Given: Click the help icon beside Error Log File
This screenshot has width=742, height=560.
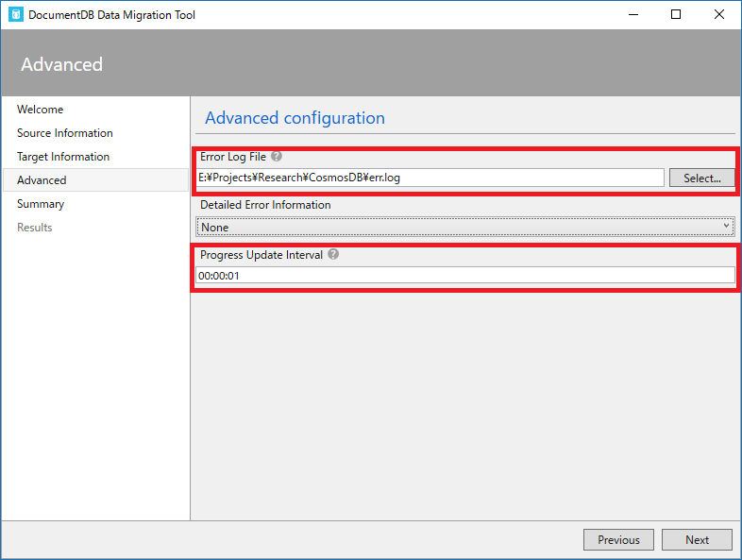Looking at the screenshot, I should click(277, 156).
